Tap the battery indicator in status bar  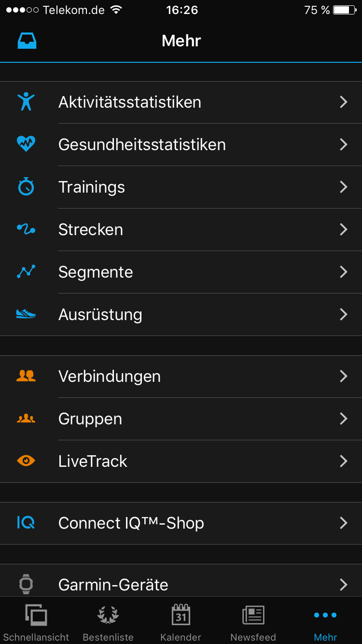click(344, 10)
